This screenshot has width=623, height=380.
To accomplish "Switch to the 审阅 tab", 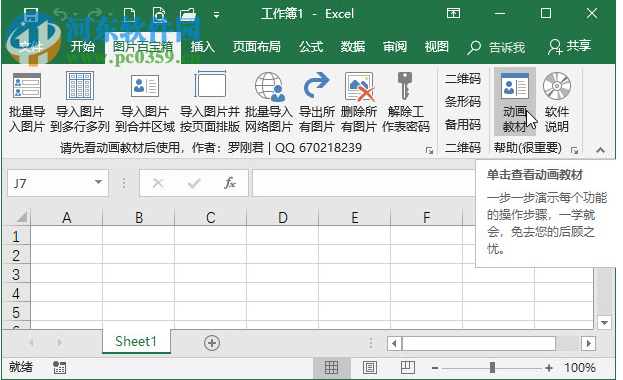I will (395, 47).
